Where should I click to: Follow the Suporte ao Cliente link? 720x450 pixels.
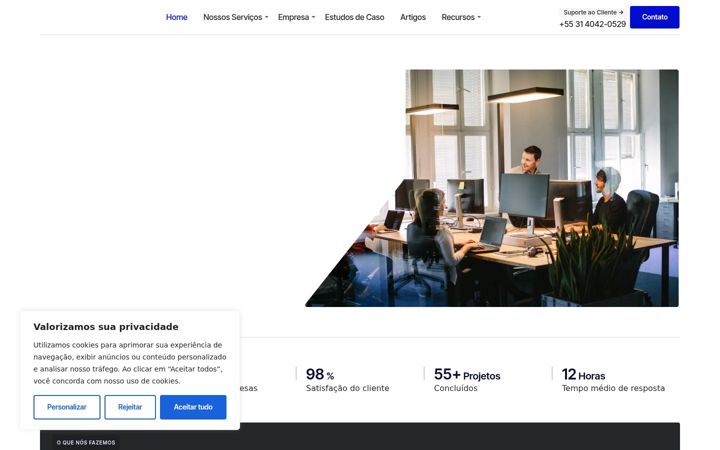coord(593,12)
